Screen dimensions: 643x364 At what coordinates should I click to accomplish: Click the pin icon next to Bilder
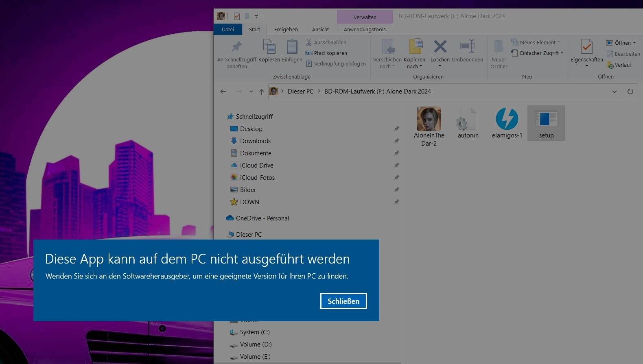[x=396, y=190]
